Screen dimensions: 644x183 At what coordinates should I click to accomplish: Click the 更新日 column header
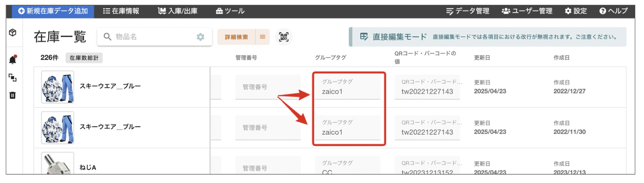coord(482,58)
